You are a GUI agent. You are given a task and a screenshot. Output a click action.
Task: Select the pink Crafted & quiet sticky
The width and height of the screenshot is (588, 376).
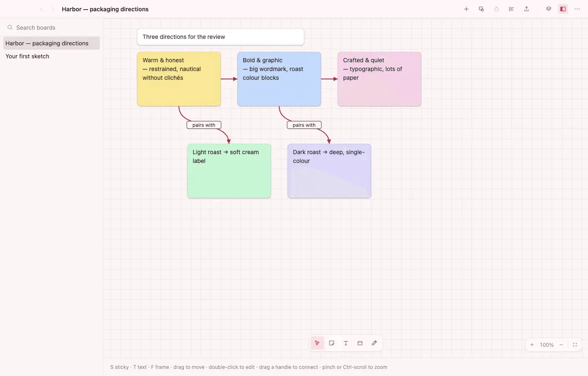[x=379, y=79]
